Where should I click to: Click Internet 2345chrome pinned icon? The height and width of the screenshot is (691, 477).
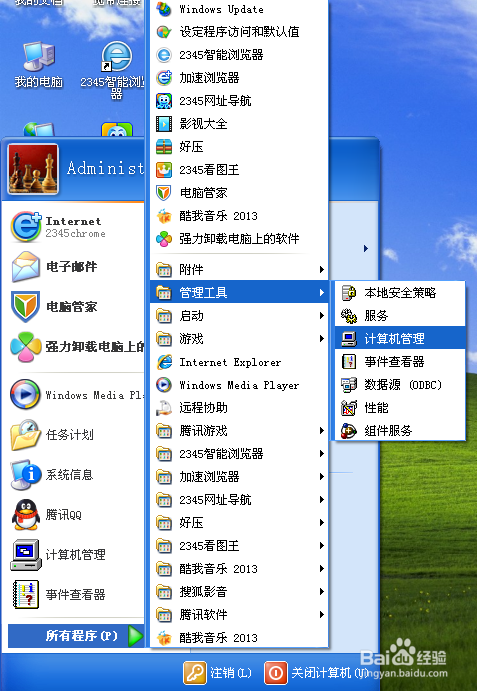pyautogui.click(x=26, y=227)
